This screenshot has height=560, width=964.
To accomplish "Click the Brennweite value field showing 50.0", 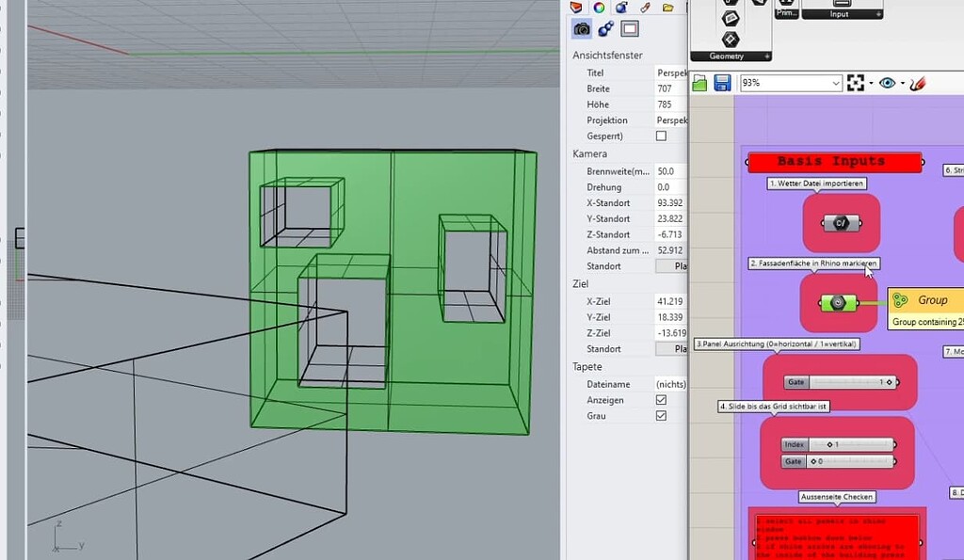I will [x=669, y=171].
